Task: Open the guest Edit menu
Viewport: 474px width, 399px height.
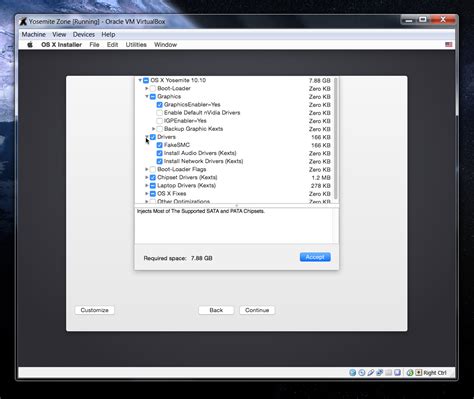Action: pos(112,45)
